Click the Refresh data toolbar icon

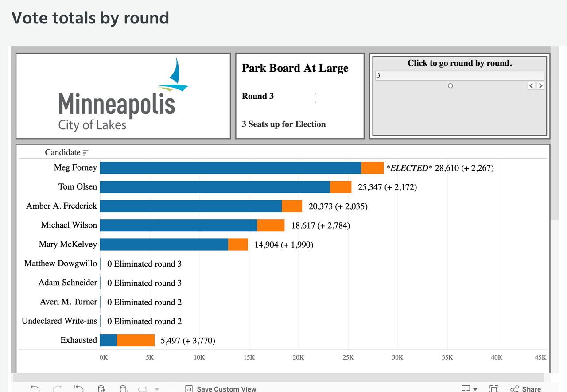click(101, 388)
